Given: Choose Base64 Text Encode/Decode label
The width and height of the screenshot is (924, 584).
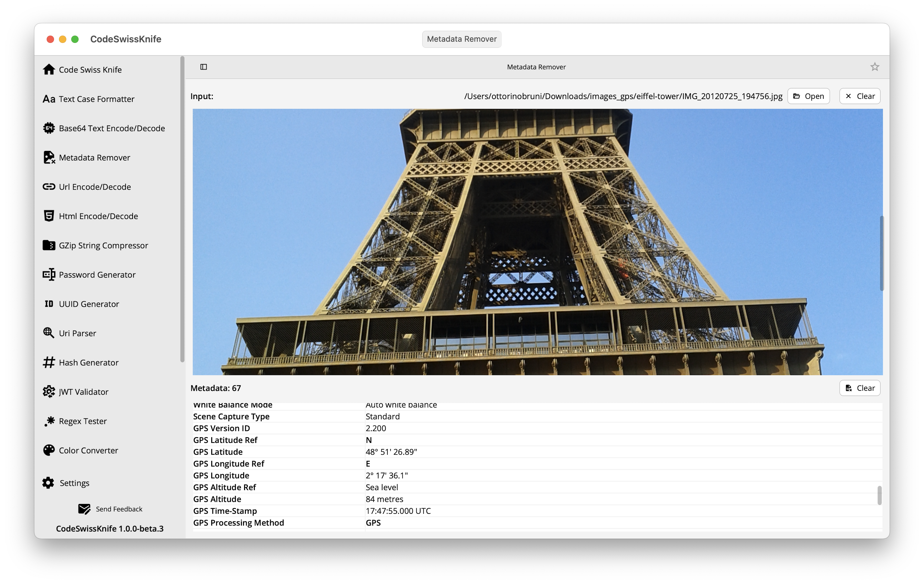Looking at the screenshot, I should [112, 128].
